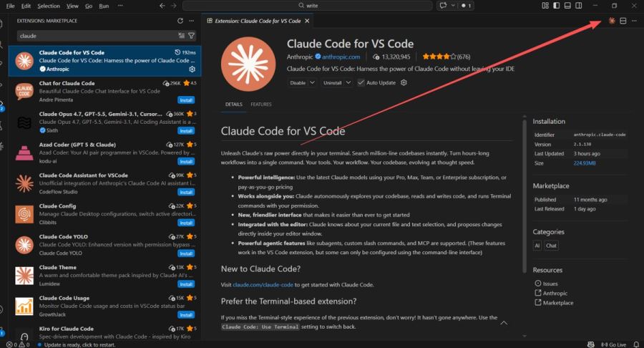Screen dimensions: 644x348
Task: Click the large Claude Code extension logo
Action: click(x=248, y=64)
